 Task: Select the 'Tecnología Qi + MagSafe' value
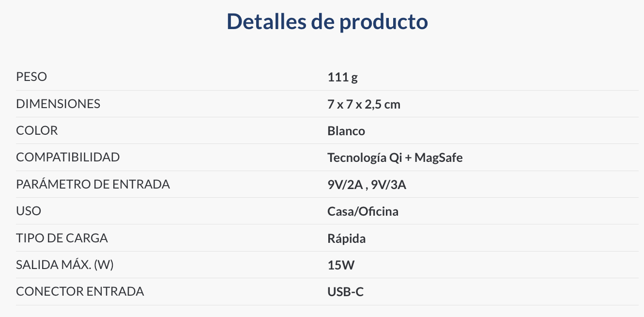395,158
